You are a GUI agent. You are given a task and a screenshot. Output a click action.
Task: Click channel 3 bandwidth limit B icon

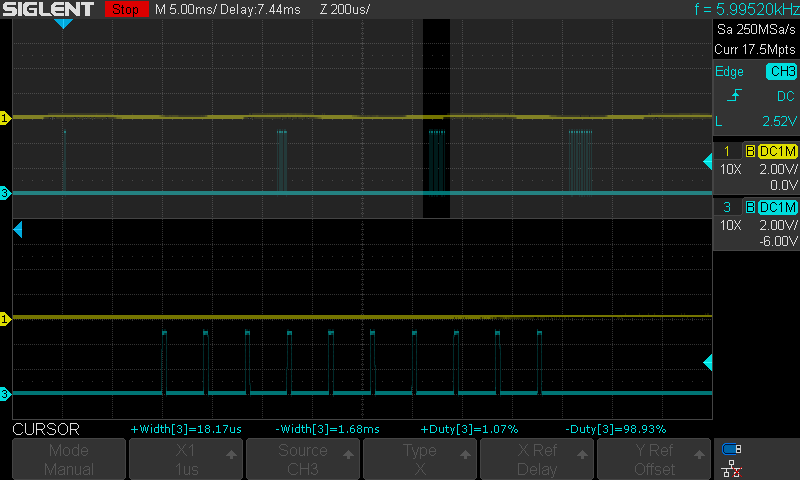pos(750,207)
